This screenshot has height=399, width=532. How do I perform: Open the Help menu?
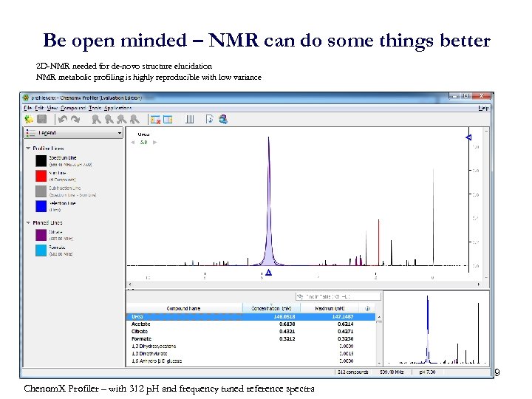click(483, 108)
